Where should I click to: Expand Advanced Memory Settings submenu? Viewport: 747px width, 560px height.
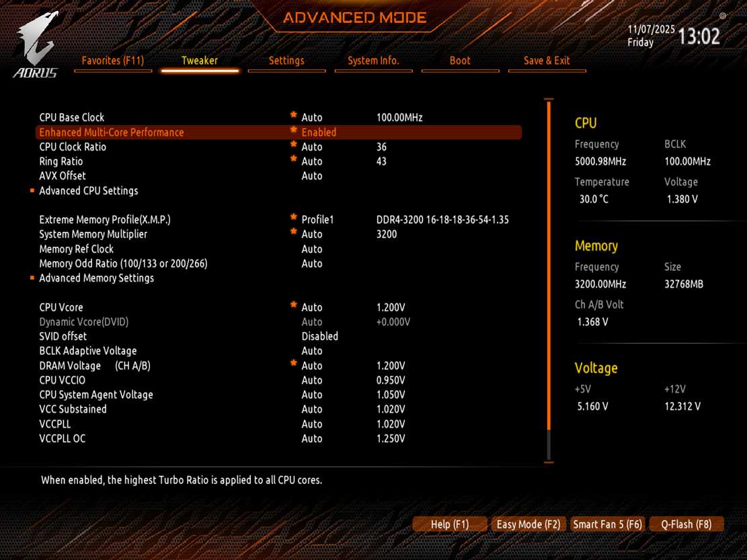(96, 278)
